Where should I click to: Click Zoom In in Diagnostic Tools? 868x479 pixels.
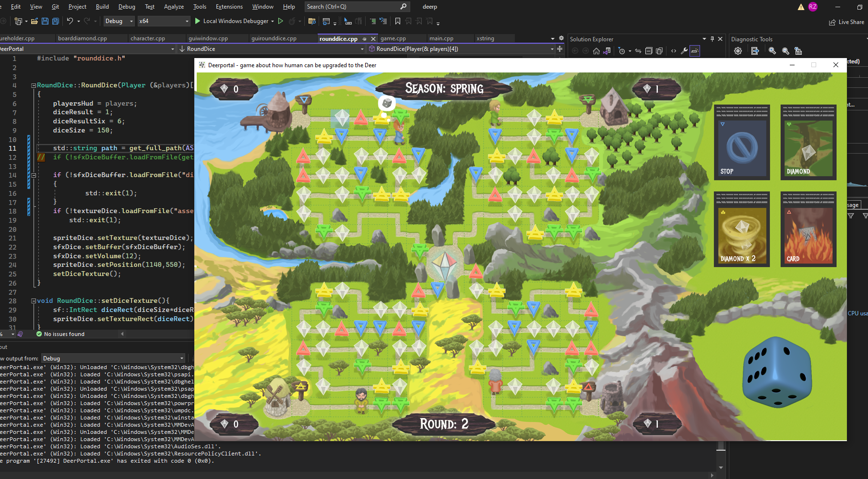click(772, 51)
